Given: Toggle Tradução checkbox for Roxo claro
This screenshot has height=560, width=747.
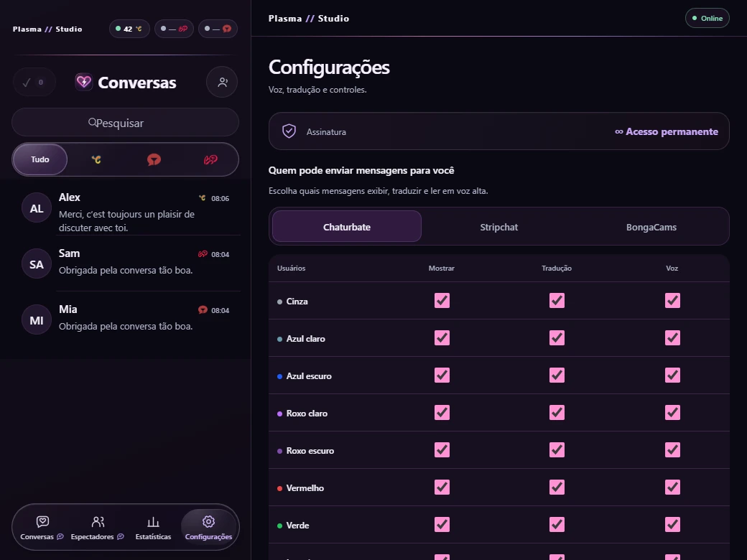Looking at the screenshot, I should [x=557, y=412].
